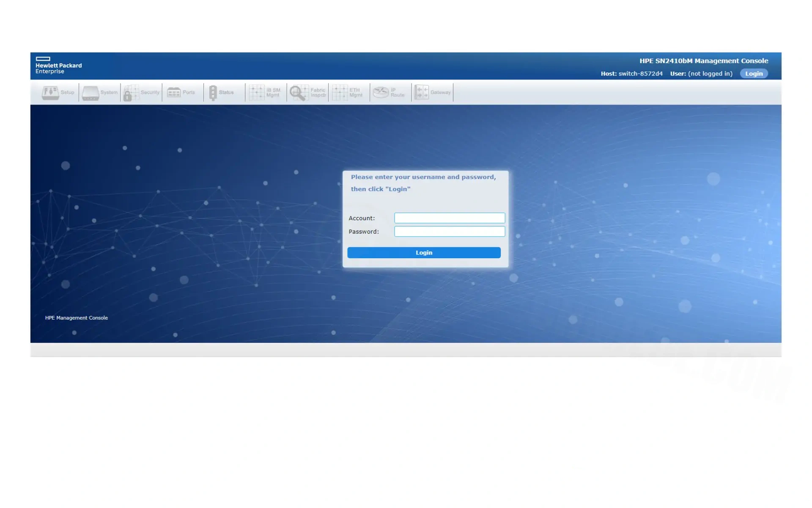Image resolution: width=812 pixels, height=508 pixels.
Task: Open the IP Route router icon
Action: click(381, 92)
